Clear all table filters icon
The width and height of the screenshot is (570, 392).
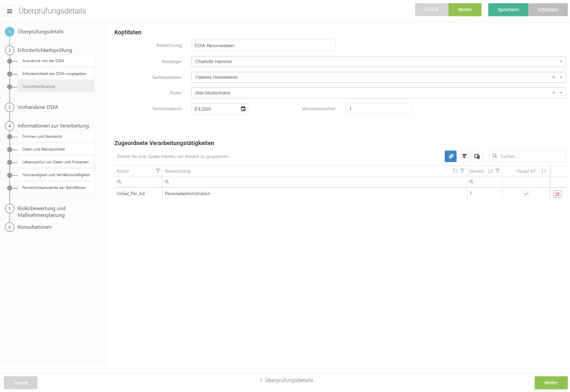tap(464, 156)
